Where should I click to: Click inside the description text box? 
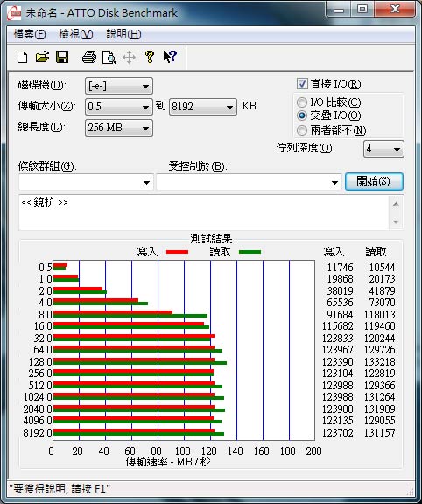coord(204,213)
